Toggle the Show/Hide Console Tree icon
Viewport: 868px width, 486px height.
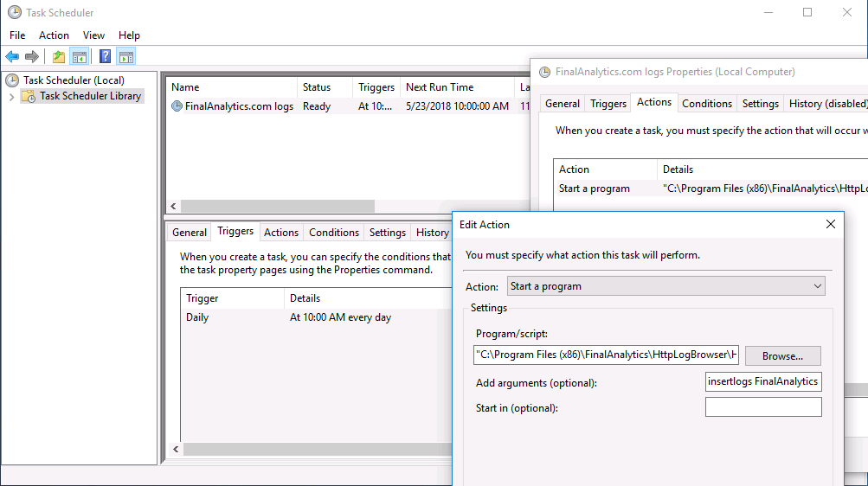coord(80,56)
